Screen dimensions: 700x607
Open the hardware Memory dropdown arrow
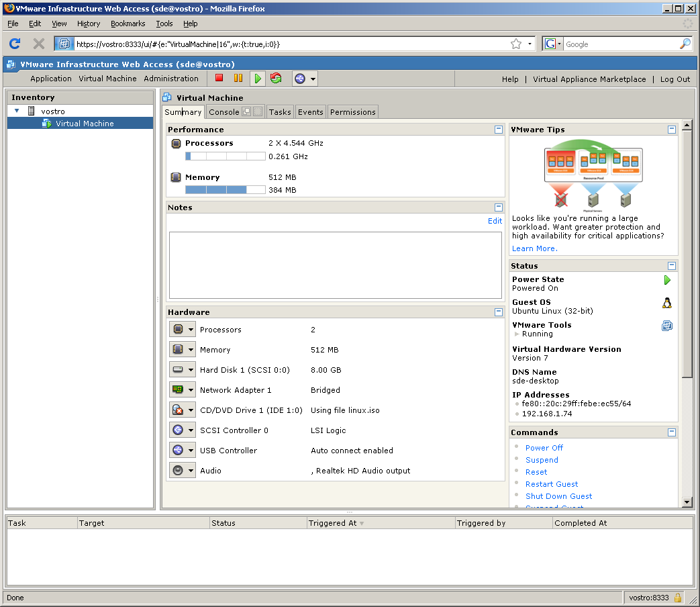coord(191,350)
